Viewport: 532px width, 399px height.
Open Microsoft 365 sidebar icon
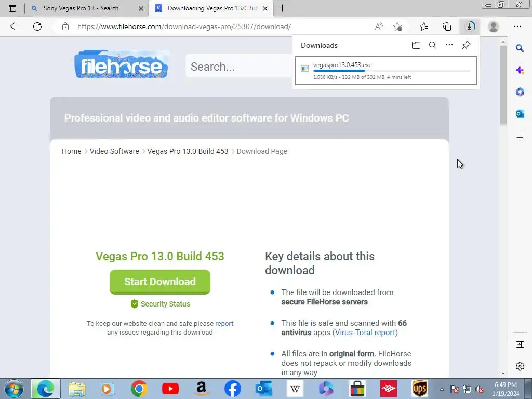(x=520, y=92)
